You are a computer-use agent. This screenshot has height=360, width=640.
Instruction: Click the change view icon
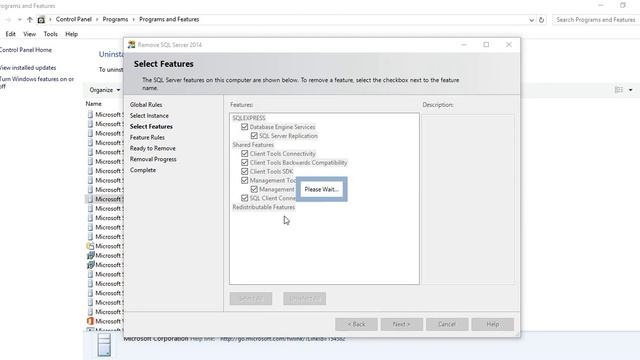coord(619,90)
